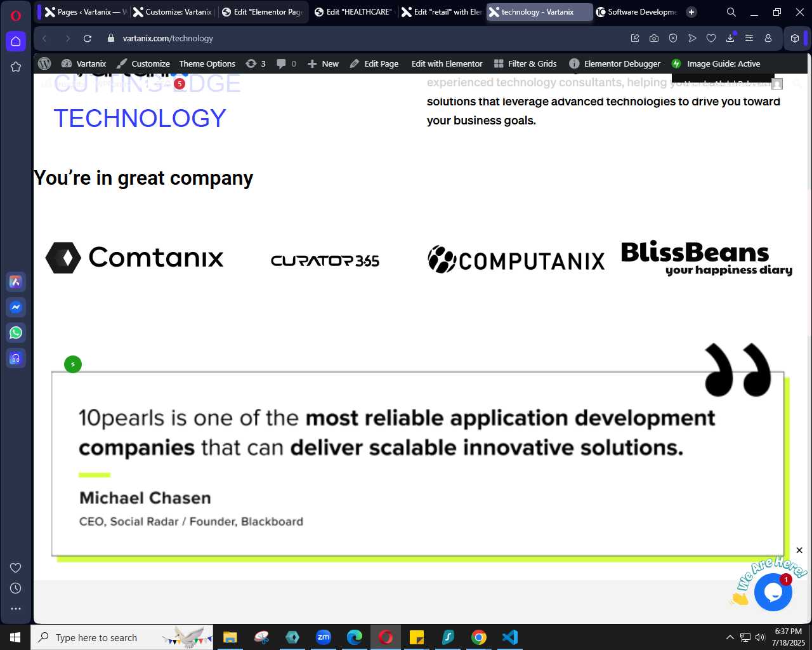Viewport: 812px width, 650px height.
Task: Toggle Image Guide: Active
Action: (x=716, y=63)
